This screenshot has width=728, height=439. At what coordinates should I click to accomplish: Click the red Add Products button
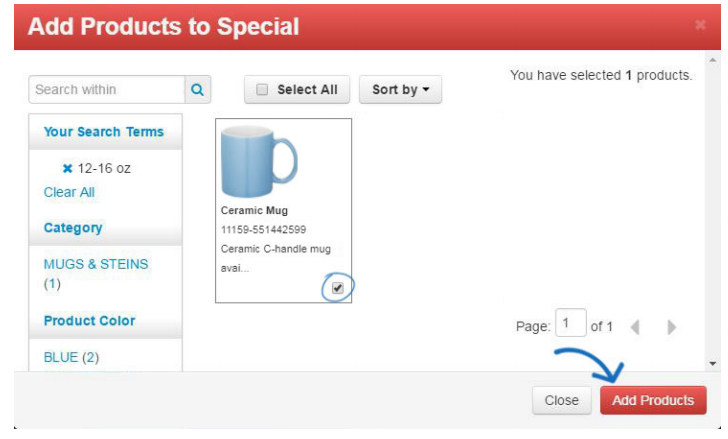[x=653, y=400]
